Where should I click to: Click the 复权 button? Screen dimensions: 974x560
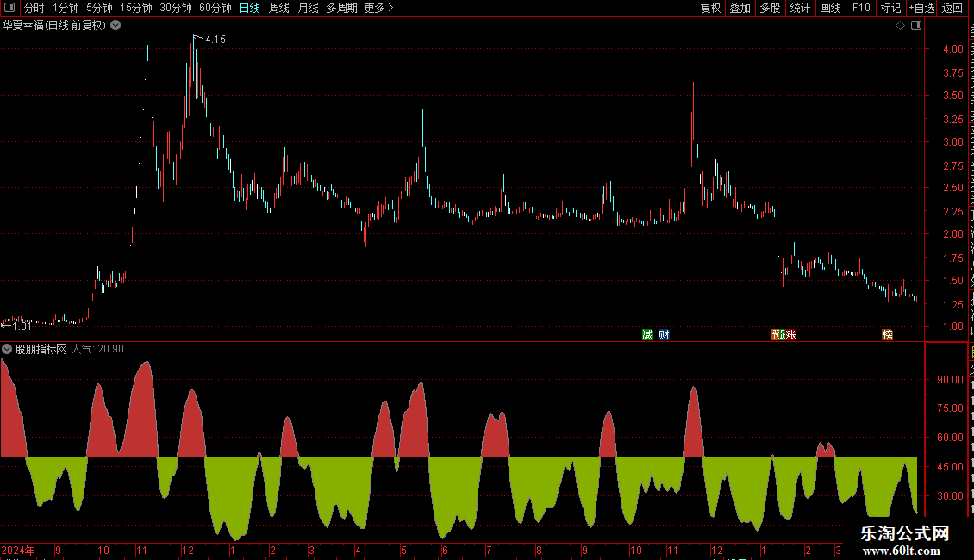coord(710,8)
